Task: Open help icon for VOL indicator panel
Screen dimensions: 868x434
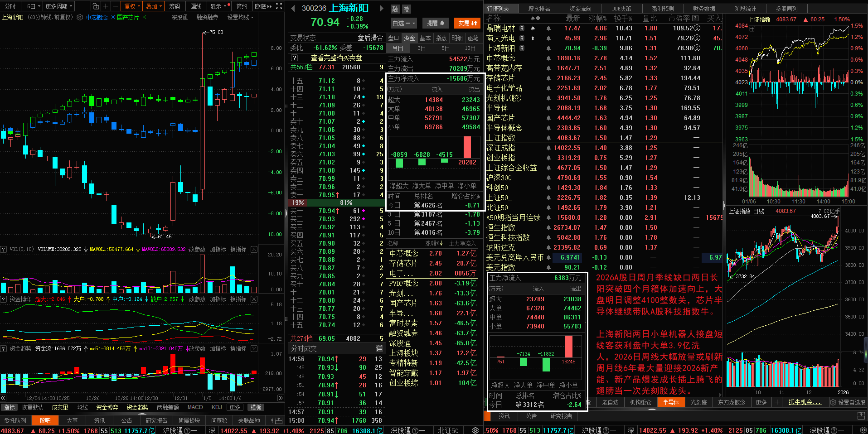Action: click(x=3, y=249)
